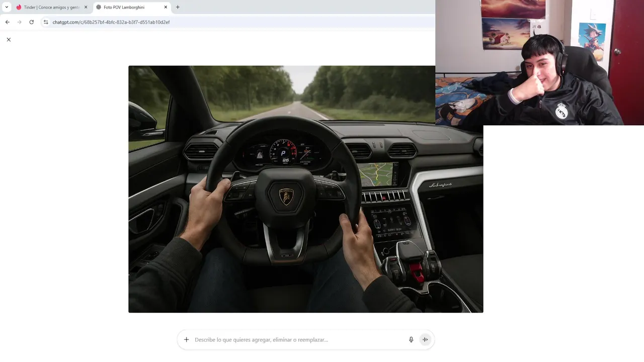This screenshot has height=362, width=644.
Task: Click the browser forward arrow
Action: 19,22
